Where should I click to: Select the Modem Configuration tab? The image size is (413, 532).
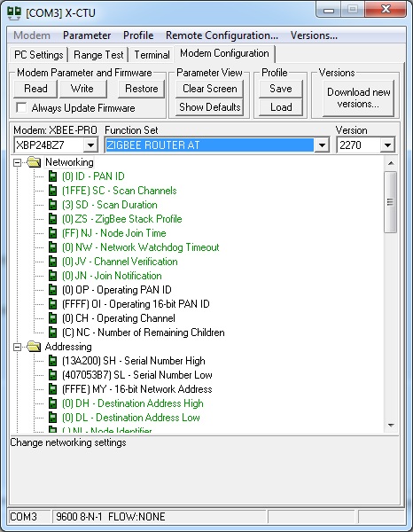224,53
